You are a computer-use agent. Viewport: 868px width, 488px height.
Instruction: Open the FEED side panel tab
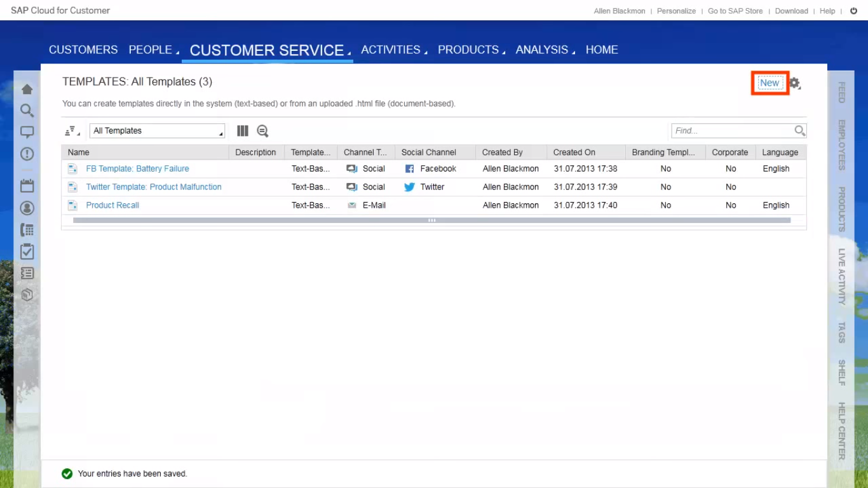coord(842,92)
